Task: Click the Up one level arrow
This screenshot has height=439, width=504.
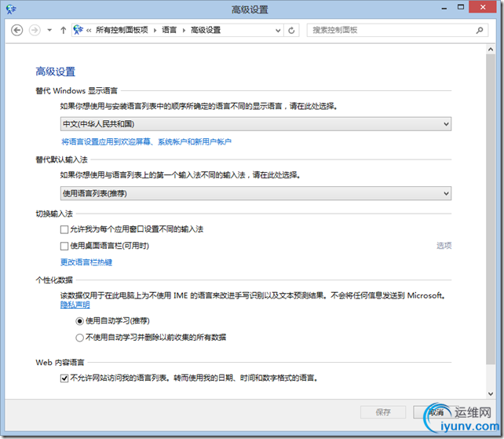Action: (63, 30)
